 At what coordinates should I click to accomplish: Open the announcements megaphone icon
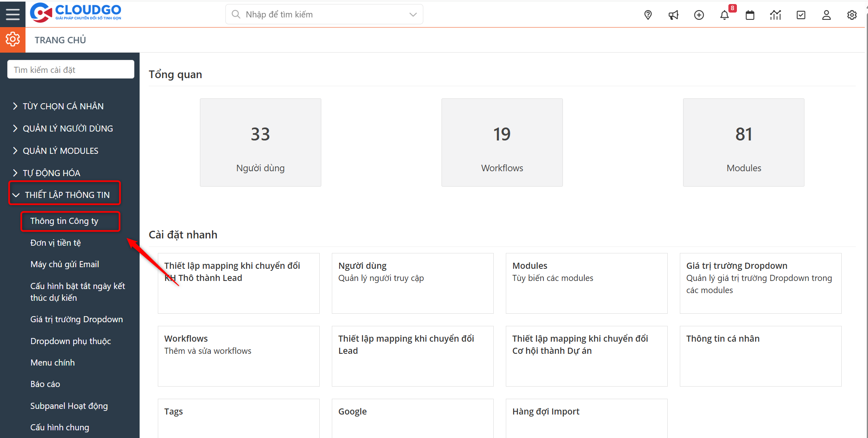pos(673,15)
